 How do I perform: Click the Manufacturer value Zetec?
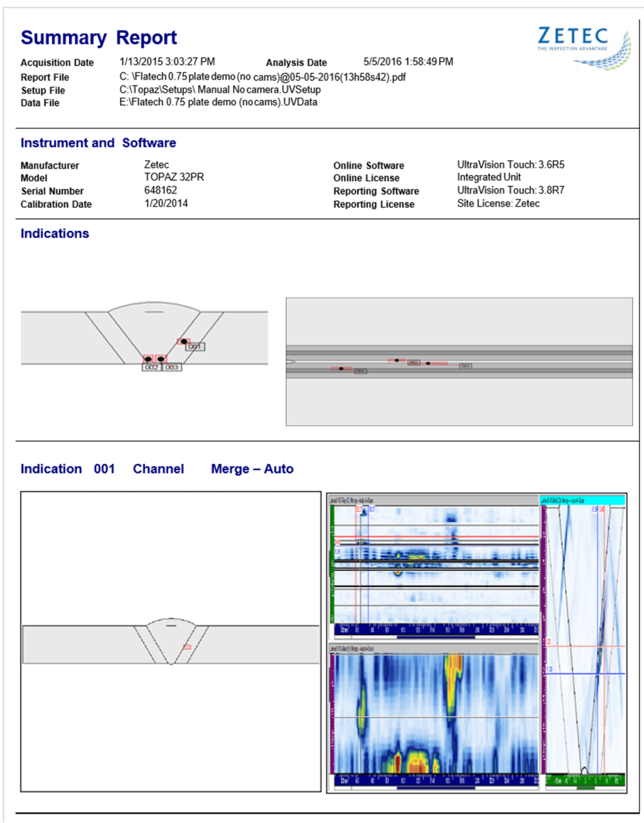coord(156,164)
